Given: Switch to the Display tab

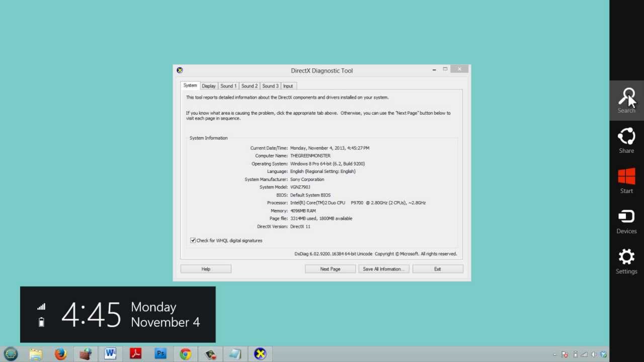Looking at the screenshot, I should (x=209, y=86).
